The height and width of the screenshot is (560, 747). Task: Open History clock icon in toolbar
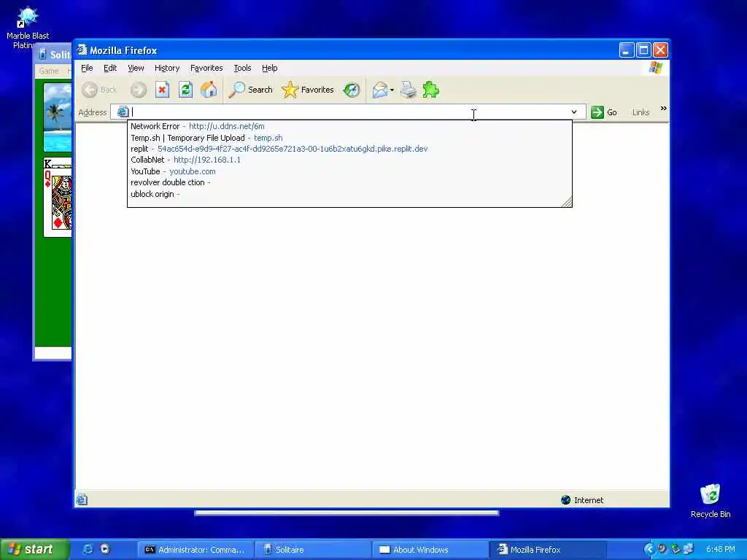click(352, 90)
